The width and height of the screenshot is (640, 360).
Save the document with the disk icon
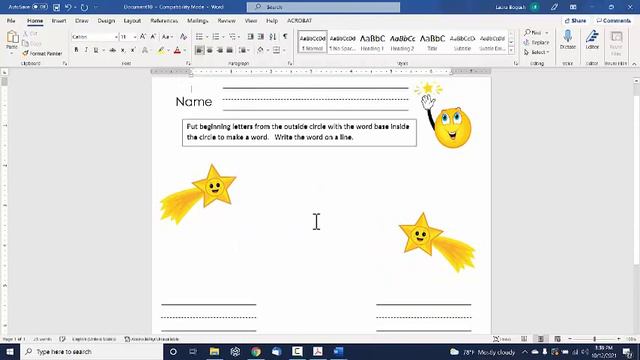(x=57, y=7)
